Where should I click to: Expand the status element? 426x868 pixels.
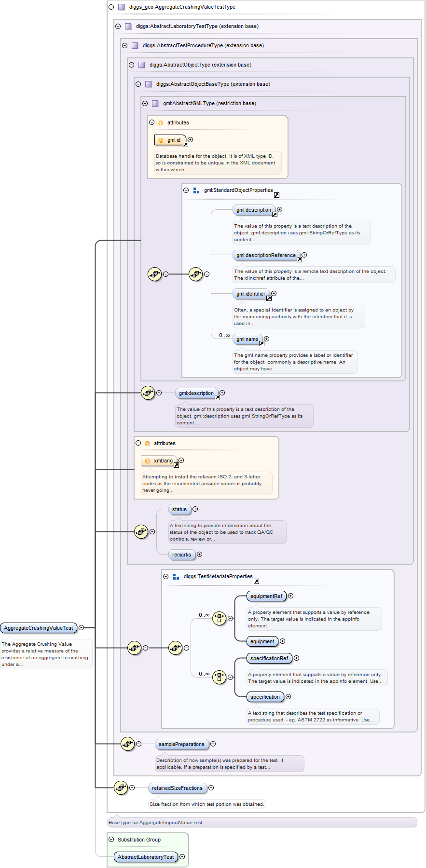195,509
